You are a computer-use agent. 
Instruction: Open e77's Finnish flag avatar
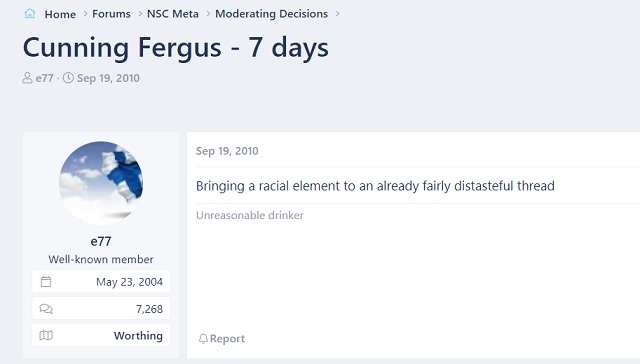coord(101,183)
